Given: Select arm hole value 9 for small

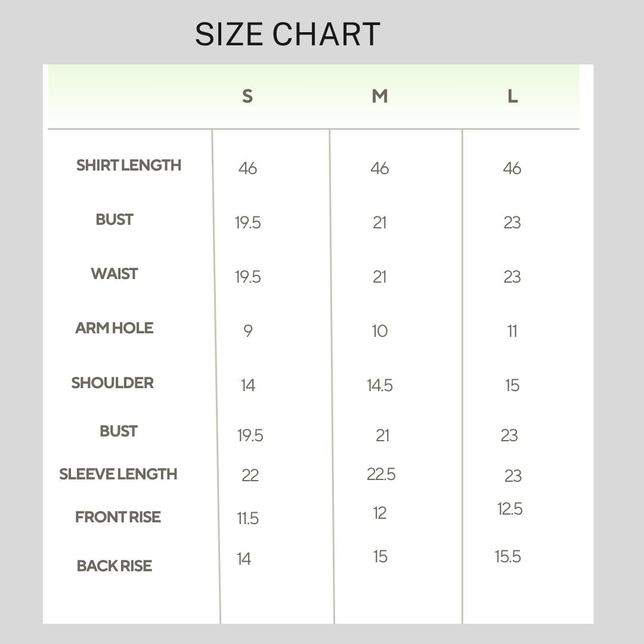Looking at the screenshot, I should click(247, 330).
